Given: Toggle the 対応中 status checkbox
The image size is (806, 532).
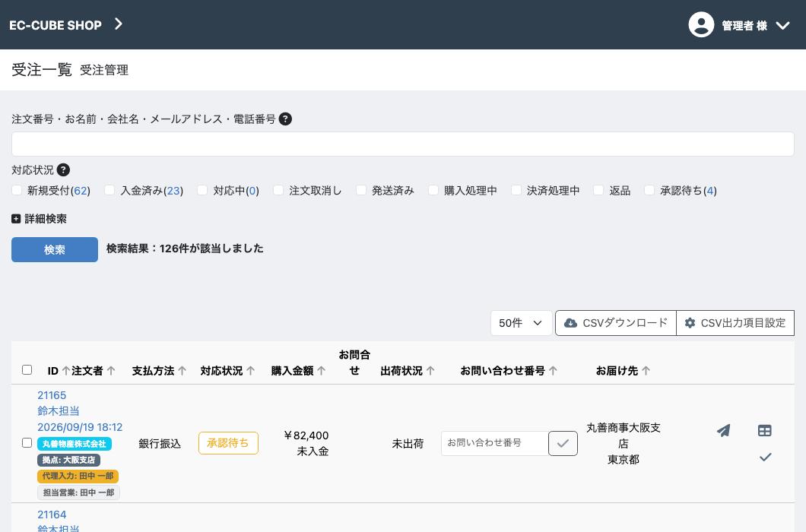Looking at the screenshot, I should click(x=202, y=190).
